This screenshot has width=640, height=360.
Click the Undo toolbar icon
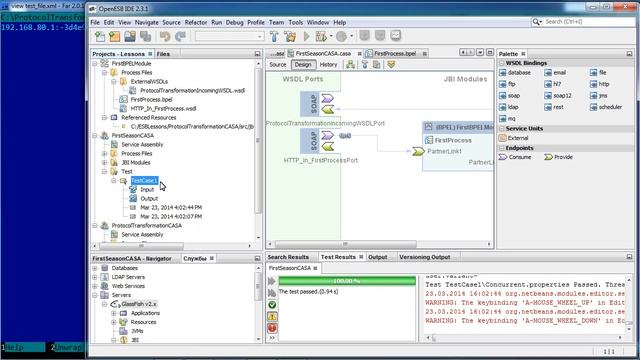coord(165,36)
